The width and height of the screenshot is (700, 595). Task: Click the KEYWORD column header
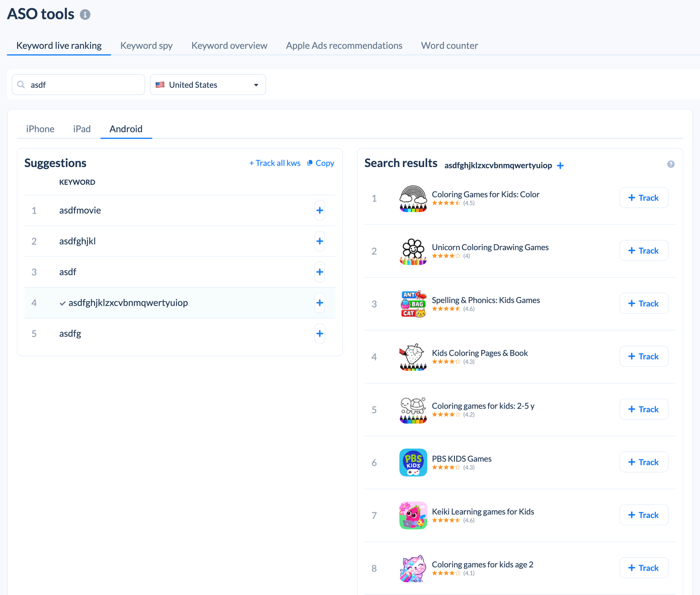tap(77, 182)
